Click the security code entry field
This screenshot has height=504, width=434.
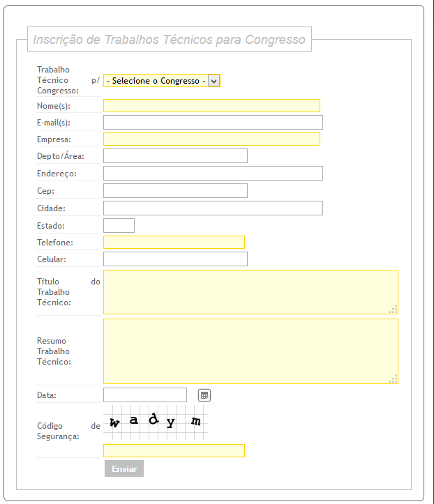(174, 450)
